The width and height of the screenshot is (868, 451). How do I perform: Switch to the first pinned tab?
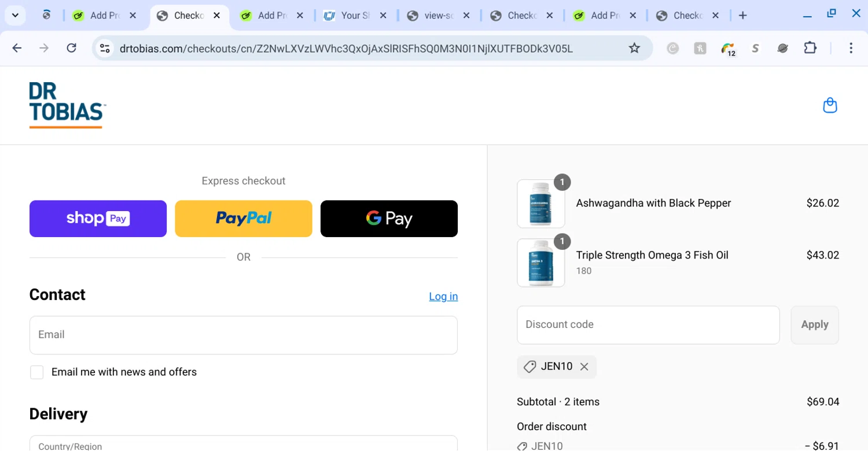click(x=46, y=16)
